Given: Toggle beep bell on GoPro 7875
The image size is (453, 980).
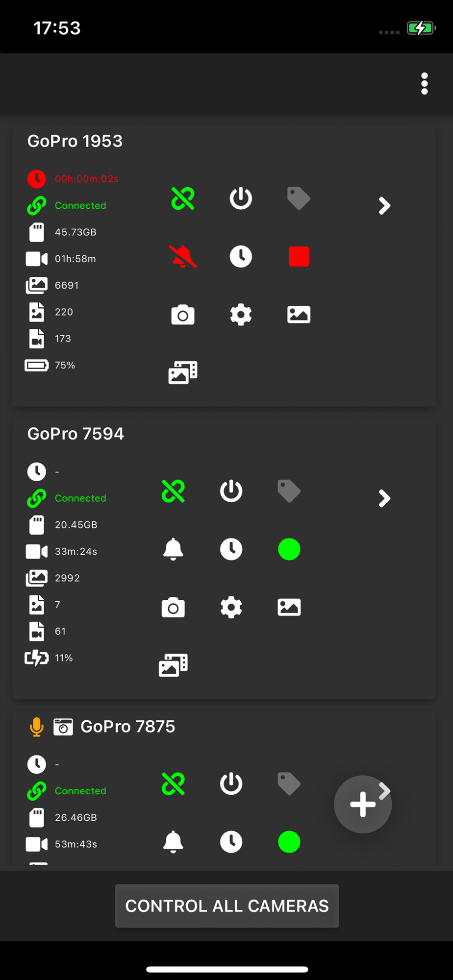Looking at the screenshot, I should 173,842.
